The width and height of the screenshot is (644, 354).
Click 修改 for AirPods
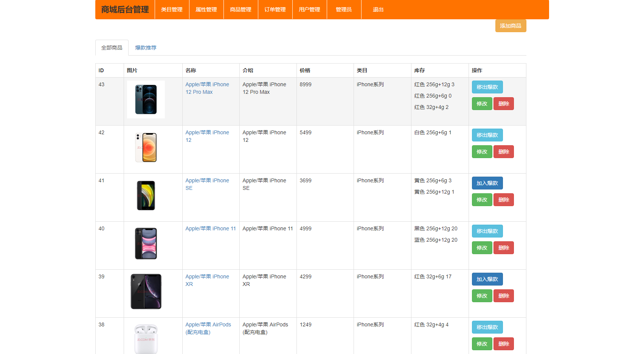(x=482, y=344)
